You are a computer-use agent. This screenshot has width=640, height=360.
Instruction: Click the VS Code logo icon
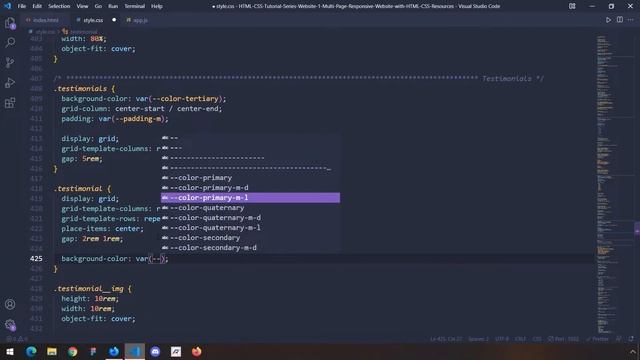tap(7, 6)
